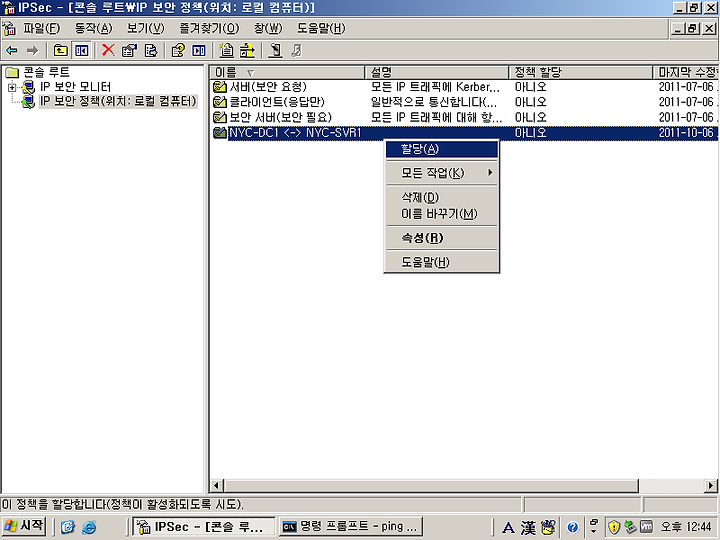Open the 도움말(H) menu in menu bar

[321, 28]
